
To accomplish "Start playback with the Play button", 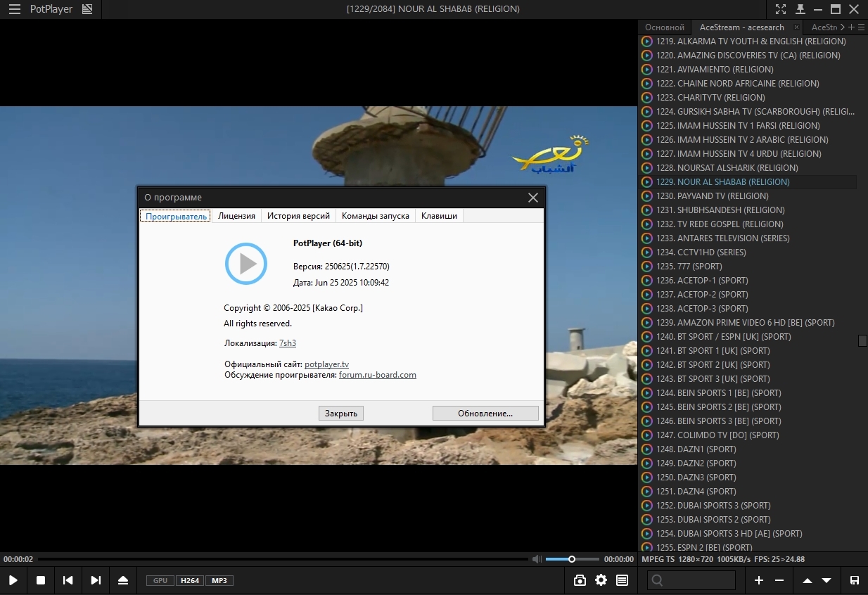I will pyautogui.click(x=13, y=580).
